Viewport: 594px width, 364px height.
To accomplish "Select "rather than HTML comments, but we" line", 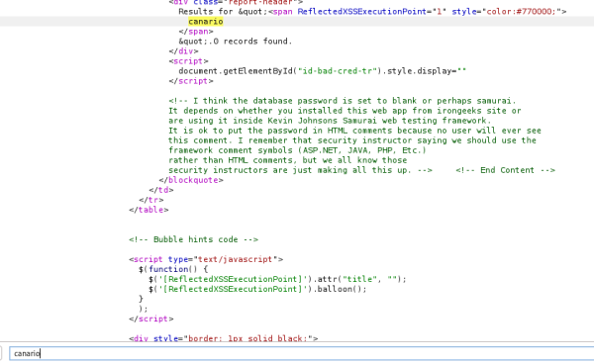I will tap(288, 160).
